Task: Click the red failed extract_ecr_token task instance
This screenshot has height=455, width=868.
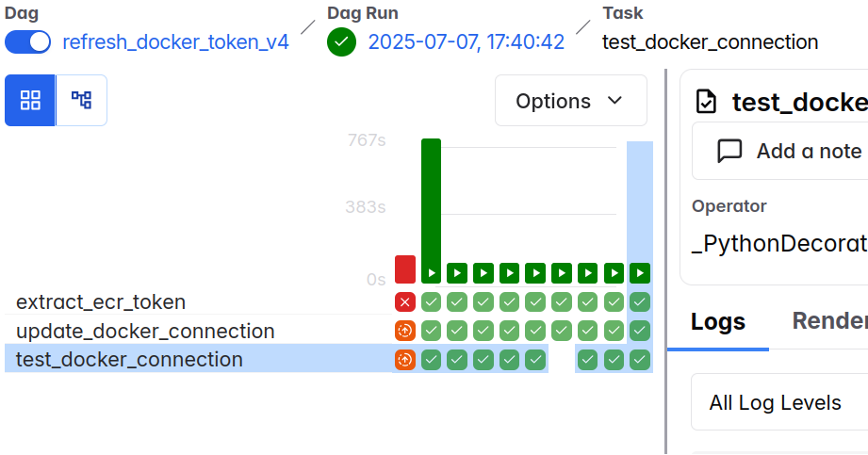Action: coord(405,302)
